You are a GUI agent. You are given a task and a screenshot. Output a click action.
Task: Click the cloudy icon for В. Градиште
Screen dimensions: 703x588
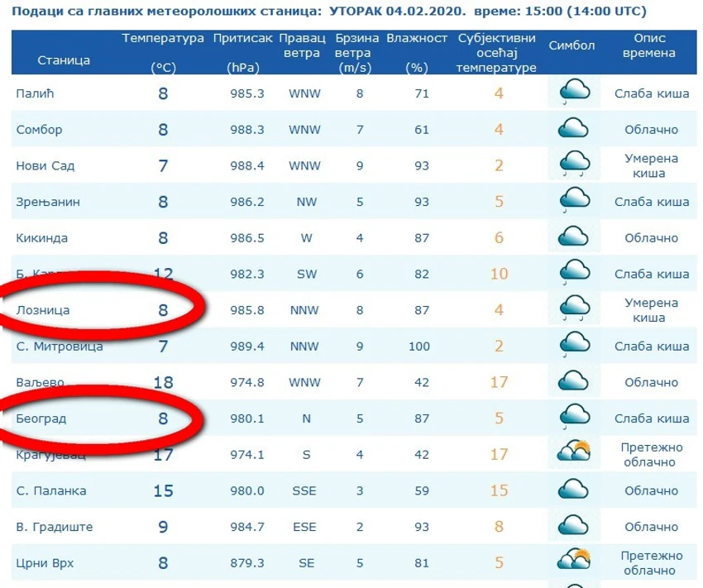[x=573, y=525]
